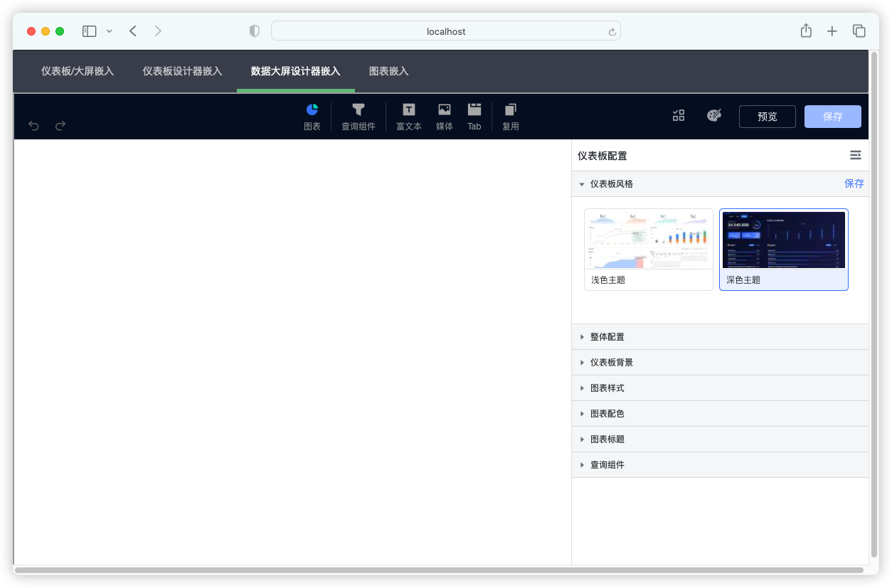
Task: Toggle the Safari sidebar
Action: click(89, 31)
